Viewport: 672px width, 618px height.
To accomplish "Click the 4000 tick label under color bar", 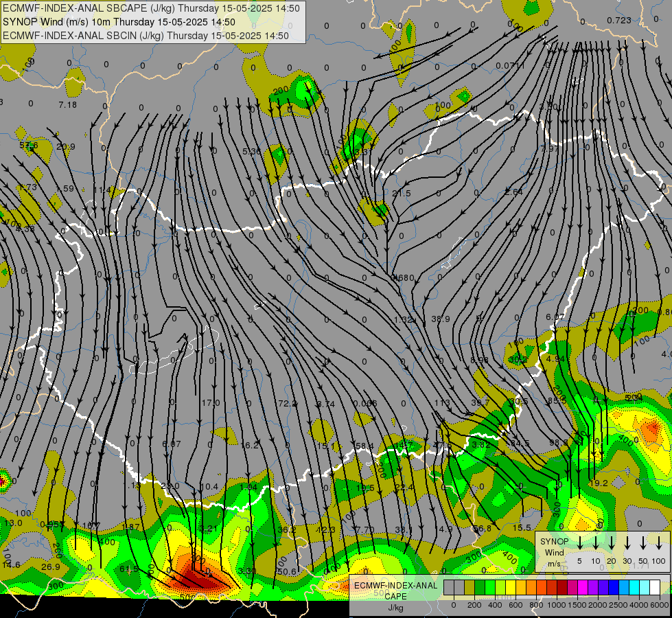I will (x=639, y=605).
